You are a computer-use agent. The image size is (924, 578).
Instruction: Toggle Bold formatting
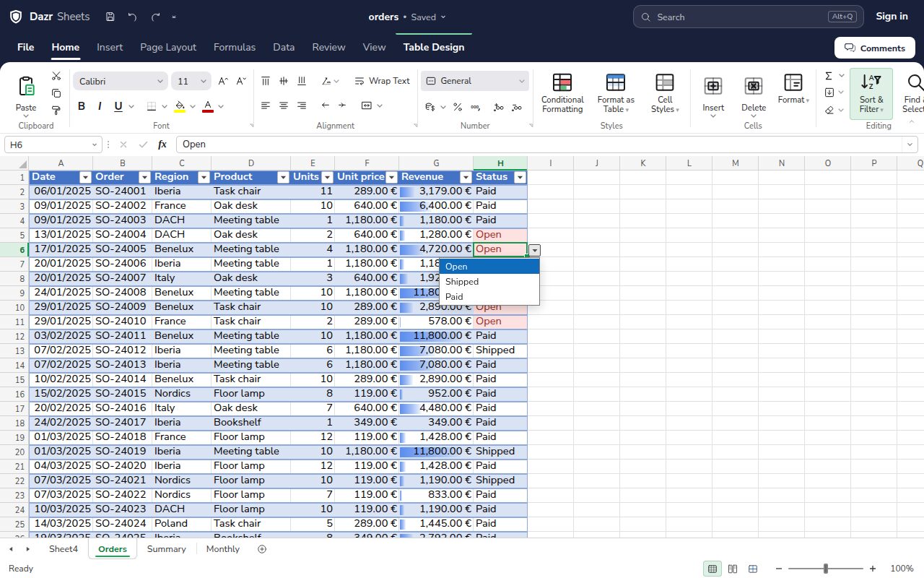click(x=82, y=106)
